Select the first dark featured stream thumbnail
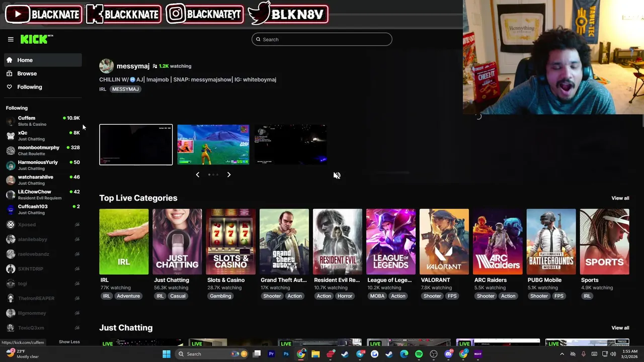The image size is (644, 362). [136, 144]
